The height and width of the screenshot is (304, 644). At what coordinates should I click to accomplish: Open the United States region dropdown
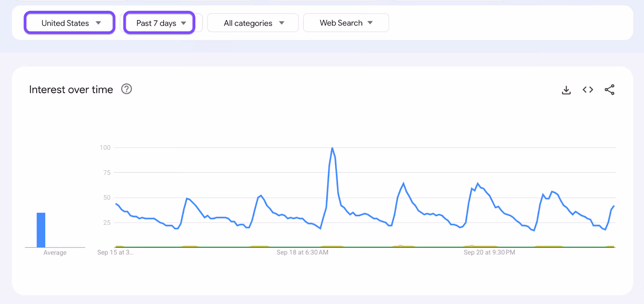(x=70, y=23)
